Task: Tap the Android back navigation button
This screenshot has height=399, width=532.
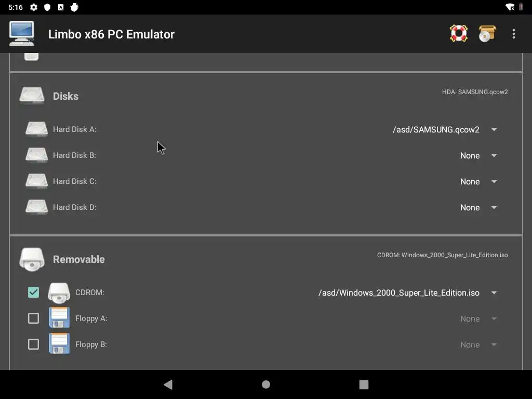Action: pyautogui.click(x=168, y=384)
